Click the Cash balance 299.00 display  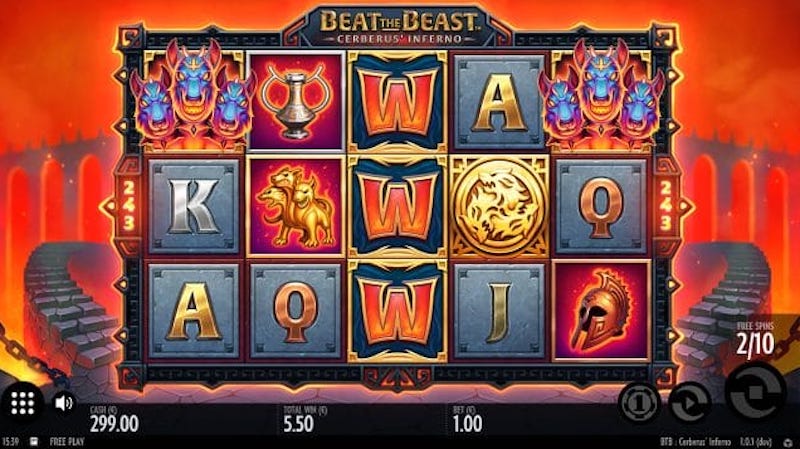coord(114,419)
